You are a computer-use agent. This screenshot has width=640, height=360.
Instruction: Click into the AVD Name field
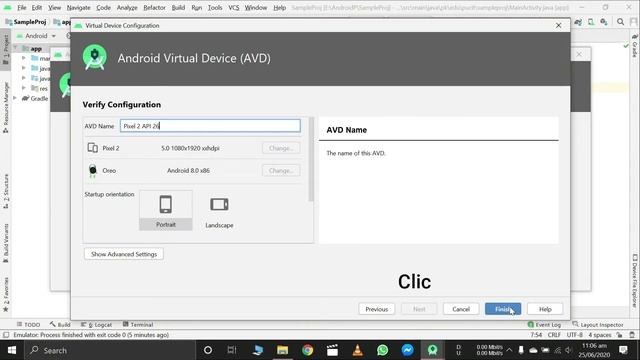click(x=210, y=126)
